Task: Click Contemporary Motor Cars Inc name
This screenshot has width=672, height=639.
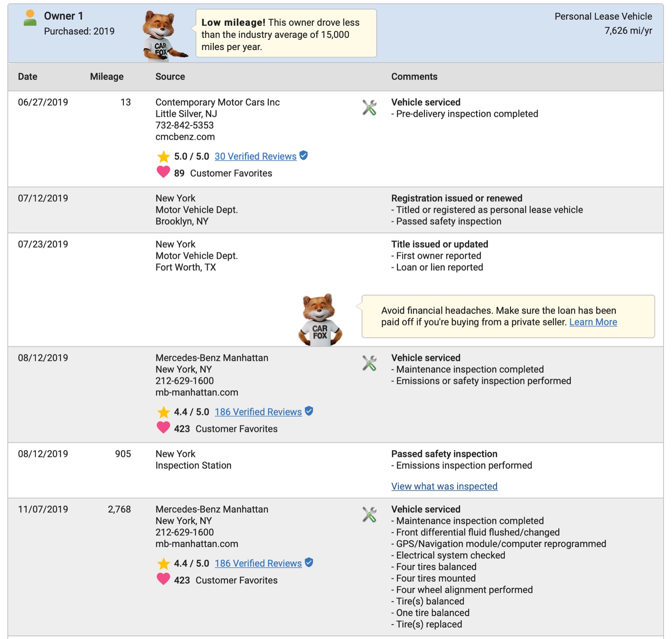Action: coord(218,102)
